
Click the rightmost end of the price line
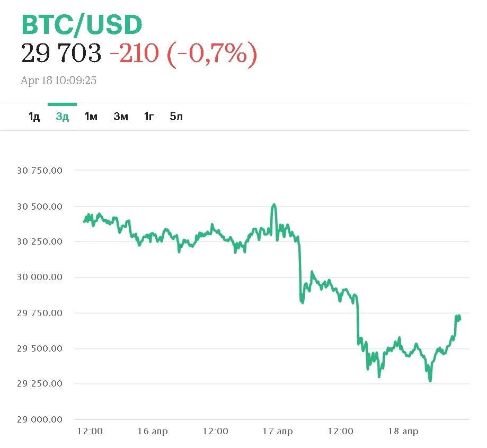pyautogui.click(x=460, y=318)
